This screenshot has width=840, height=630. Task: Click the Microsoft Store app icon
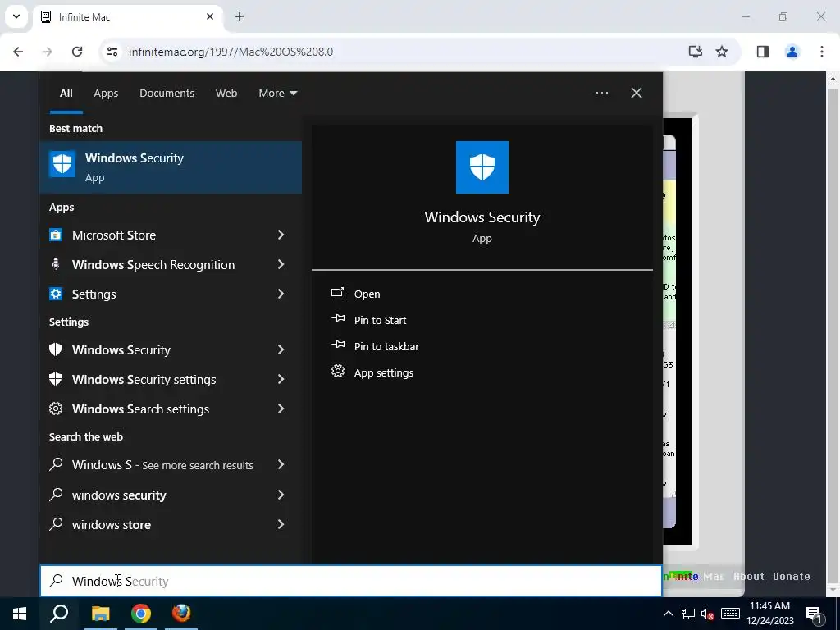(56, 235)
